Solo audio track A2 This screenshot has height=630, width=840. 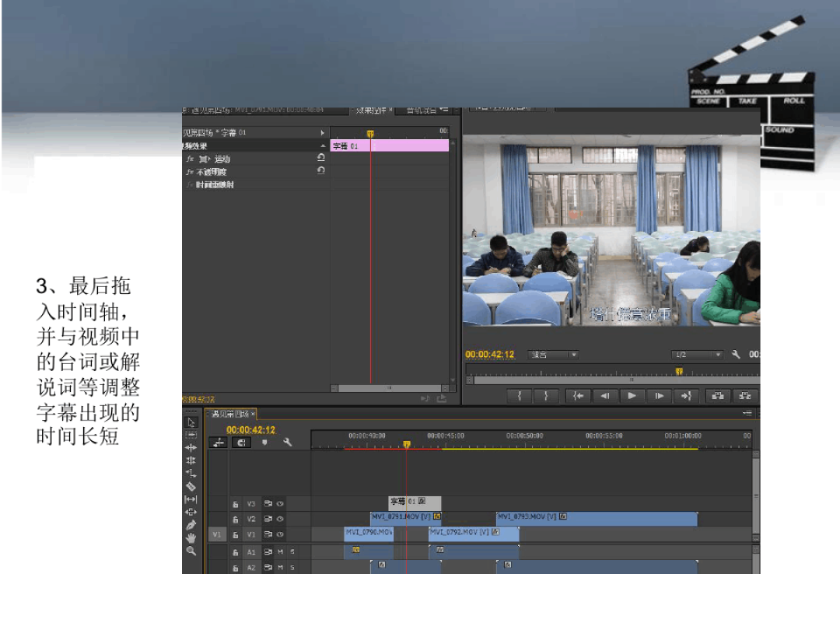click(292, 567)
